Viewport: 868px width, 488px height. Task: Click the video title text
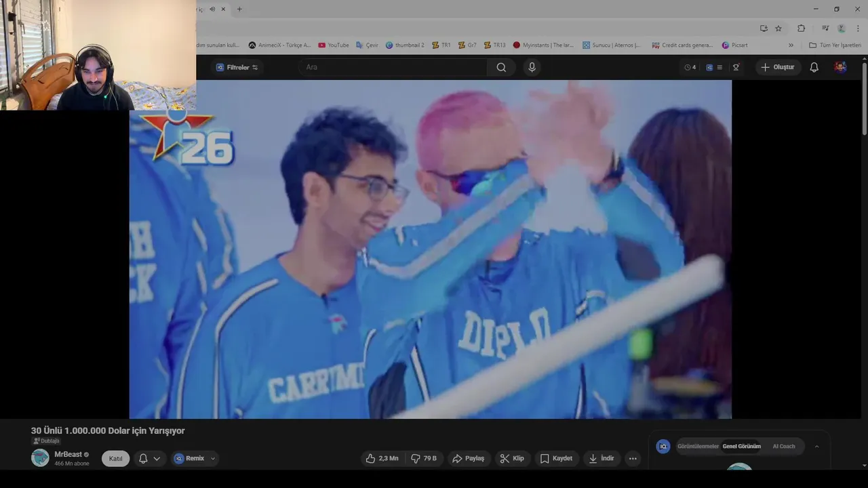pyautogui.click(x=108, y=430)
